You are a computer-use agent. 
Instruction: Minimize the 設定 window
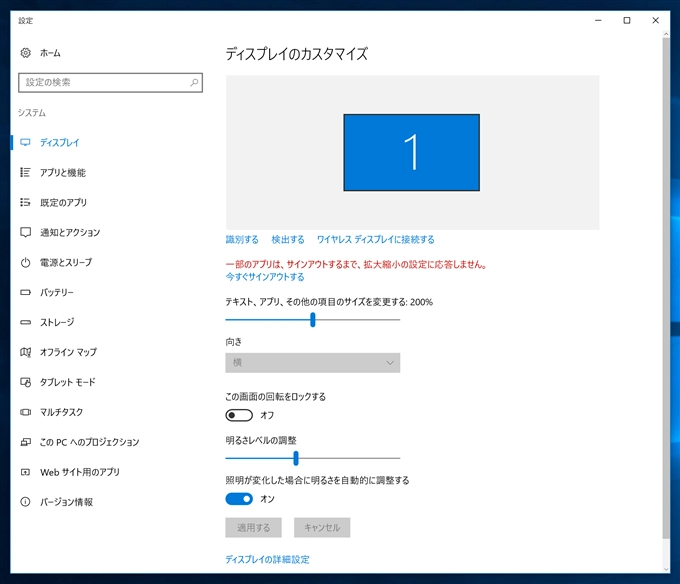coord(598,20)
